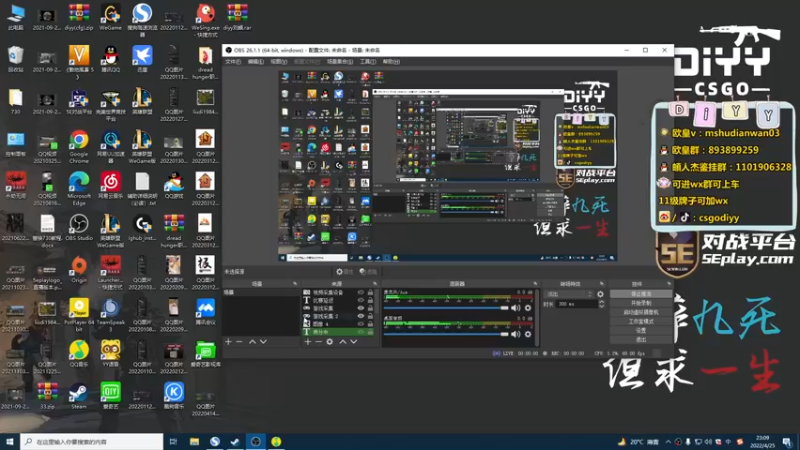Open OBS 设置 settings button
Image resolution: width=800 pixels, height=450 pixels.
click(641, 330)
